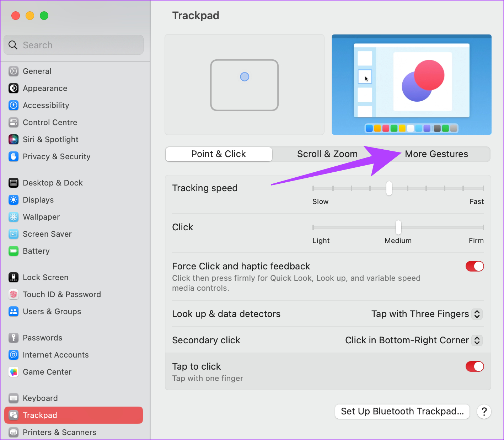504x440 pixels.
Task: Click Set Up Bluetooth Trackpad
Action: pos(402,411)
